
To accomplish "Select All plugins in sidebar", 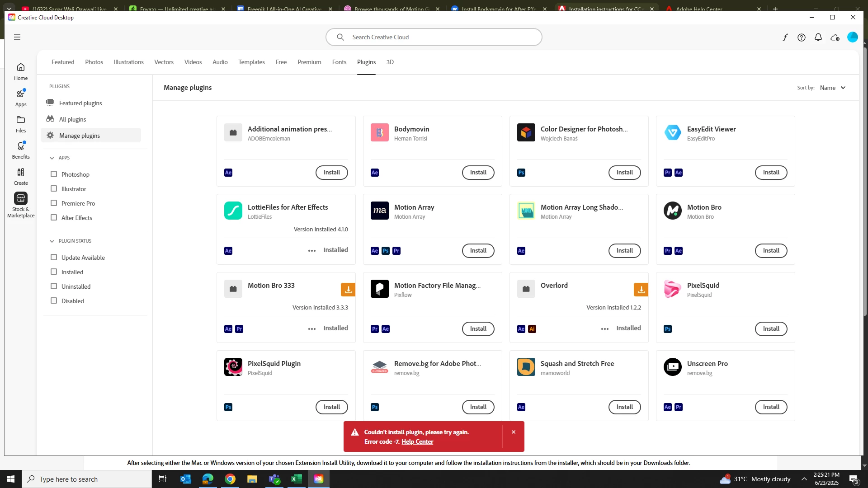I will [x=72, y=119].
